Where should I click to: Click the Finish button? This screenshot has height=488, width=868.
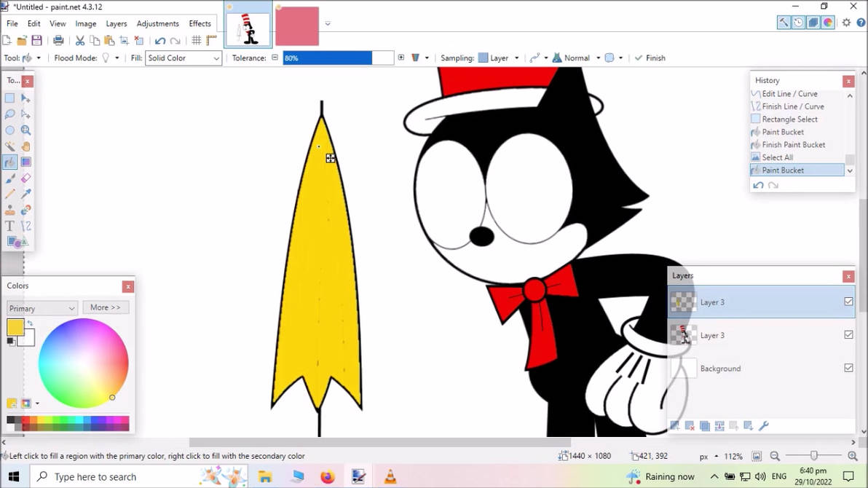tap(650, 58)
